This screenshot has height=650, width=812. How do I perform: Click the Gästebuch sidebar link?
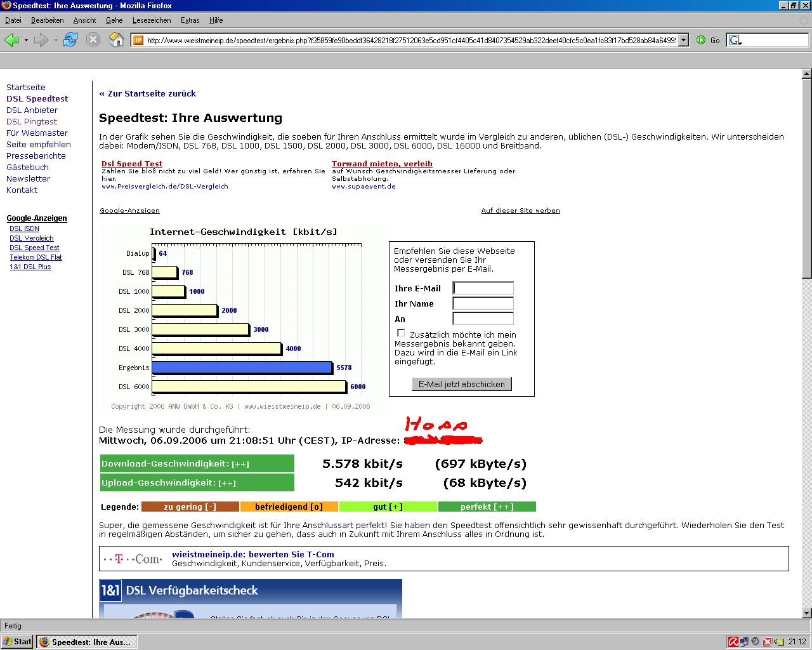point(27,167)
